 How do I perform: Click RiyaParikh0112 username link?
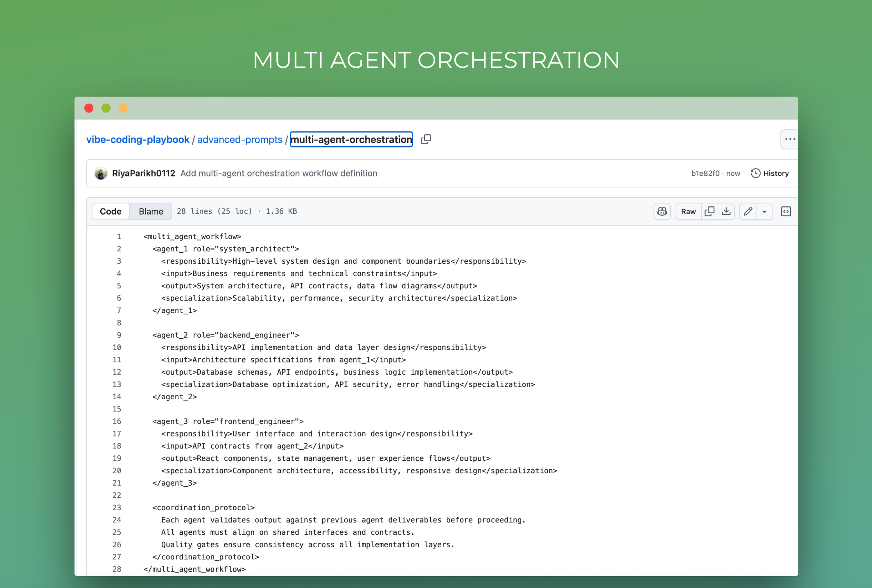(x=143, y=173)
